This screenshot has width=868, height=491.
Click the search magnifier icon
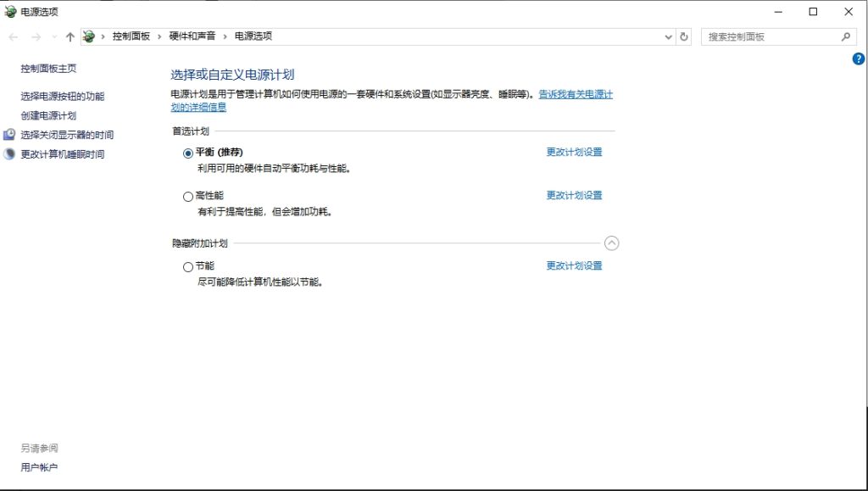coord(845,37)
